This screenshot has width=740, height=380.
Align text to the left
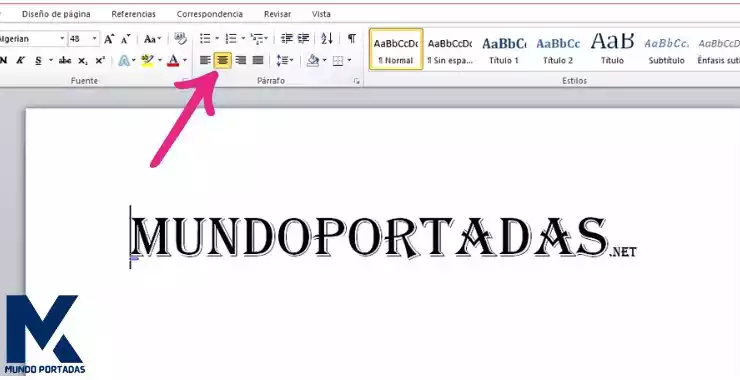205,60
